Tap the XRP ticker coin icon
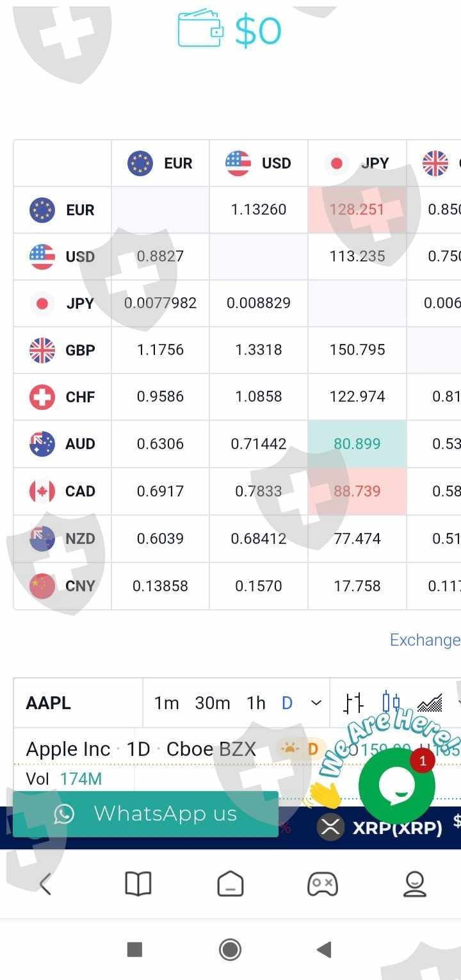Screen dimensions: 461x980 [330, 828]
